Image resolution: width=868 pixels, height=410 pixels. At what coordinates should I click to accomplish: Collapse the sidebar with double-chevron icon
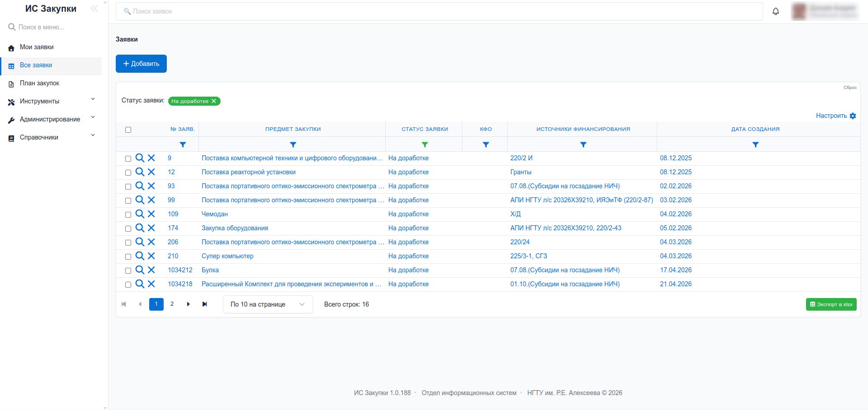pyautogui.click(x=94, y=8)
